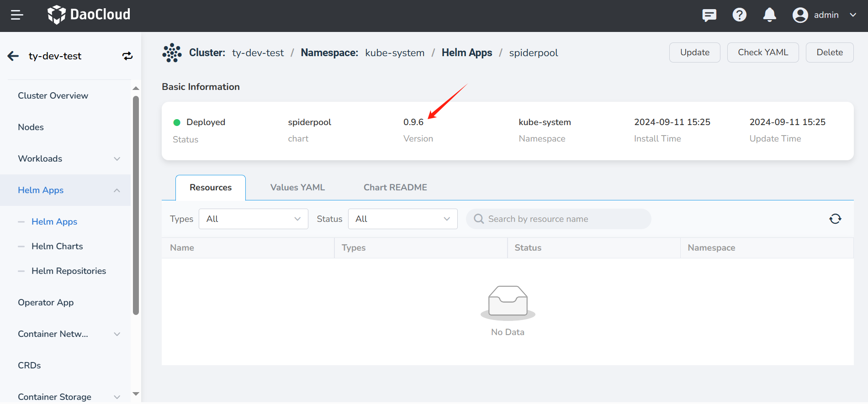Select Helm Repositories submenu item

69,271
